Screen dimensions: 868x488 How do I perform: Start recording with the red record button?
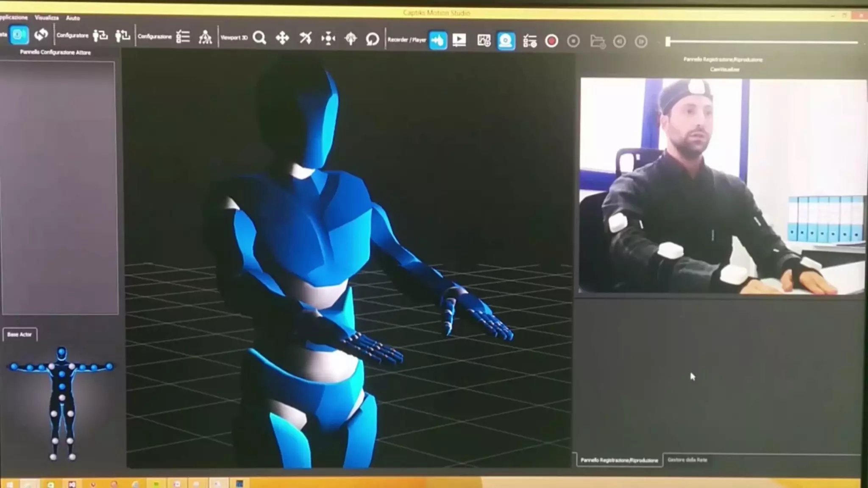[551, 41]
